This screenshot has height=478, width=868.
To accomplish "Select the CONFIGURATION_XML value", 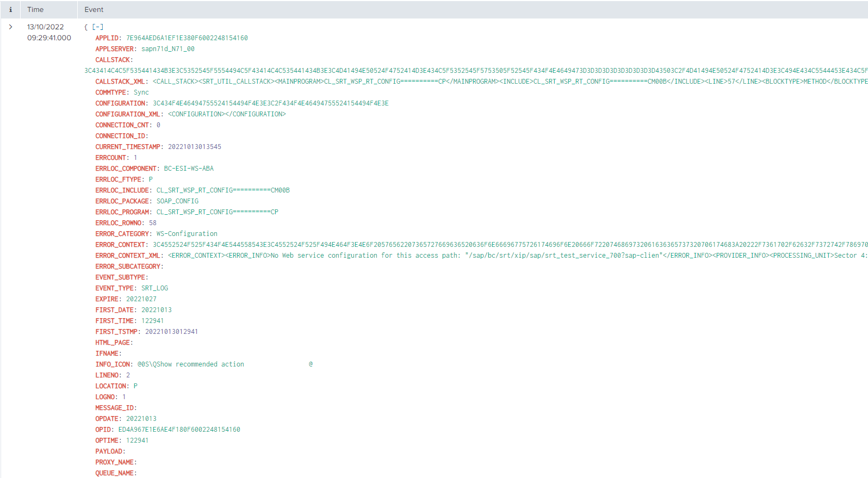I will 226,114.
